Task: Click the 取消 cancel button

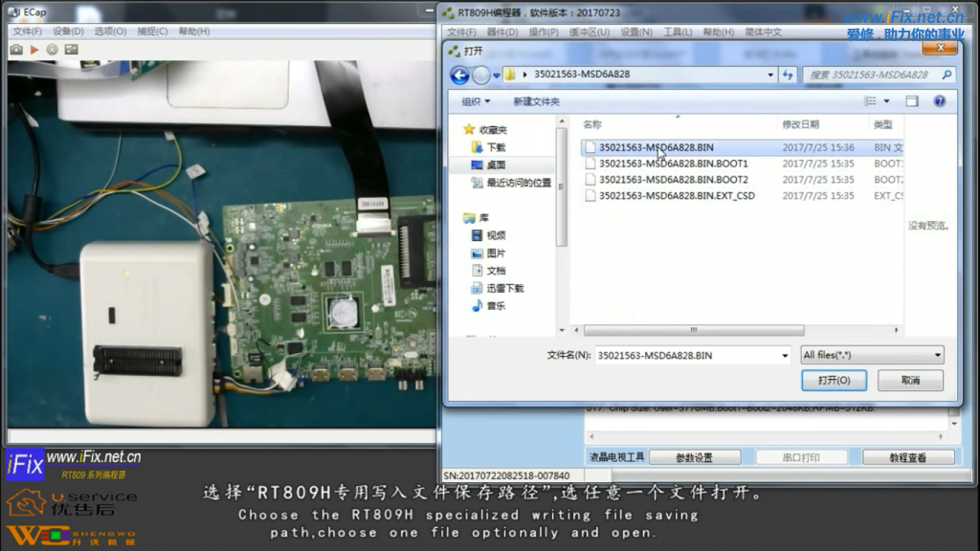Action: click(910, 380)
